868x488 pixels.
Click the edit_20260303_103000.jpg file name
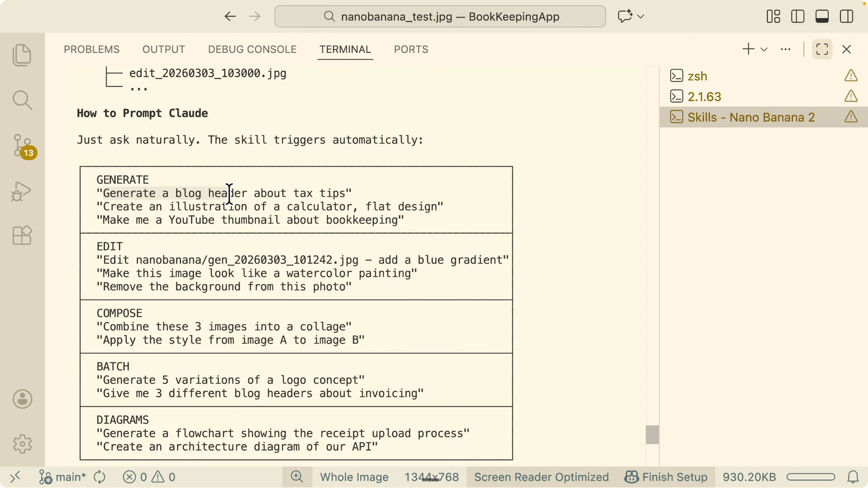tap(208, 73)
